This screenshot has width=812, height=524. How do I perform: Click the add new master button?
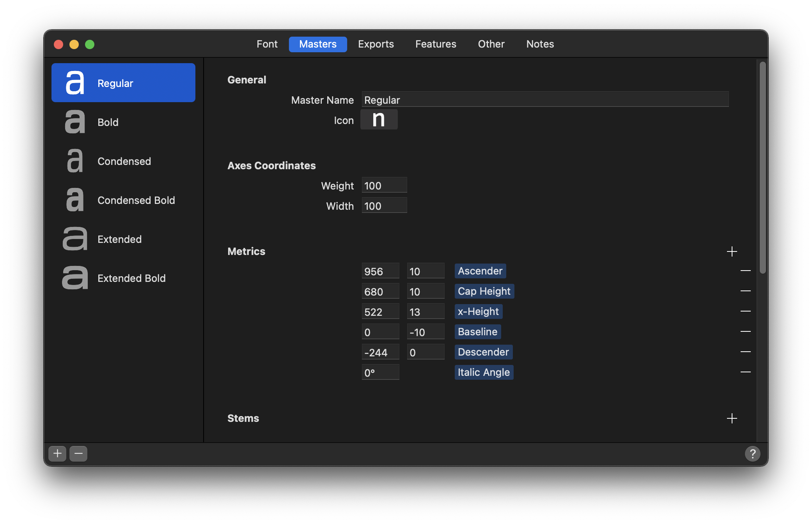pyautogui.click(x=57, y=453)
